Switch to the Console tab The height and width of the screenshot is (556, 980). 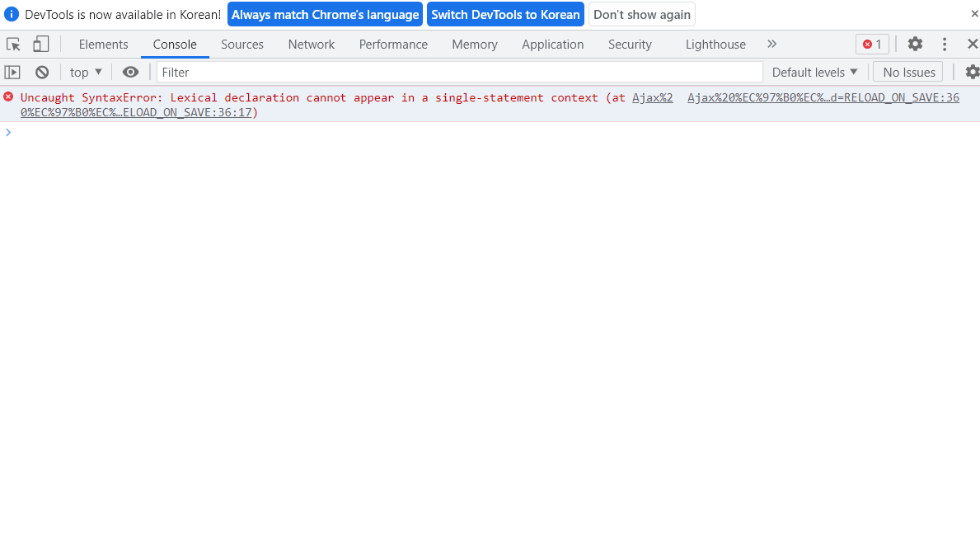[175, 45]
